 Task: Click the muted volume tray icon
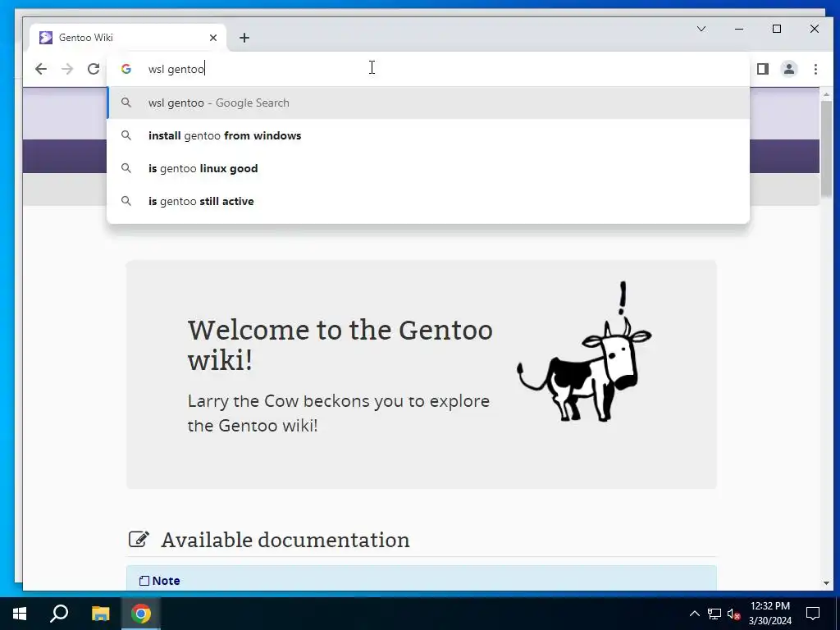[733, 614]
